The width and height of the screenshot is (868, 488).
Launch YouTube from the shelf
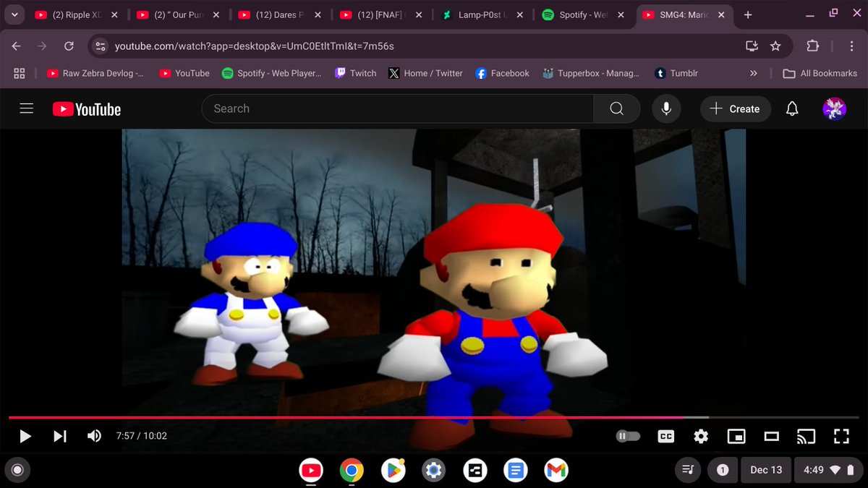(x=311, y=471)
